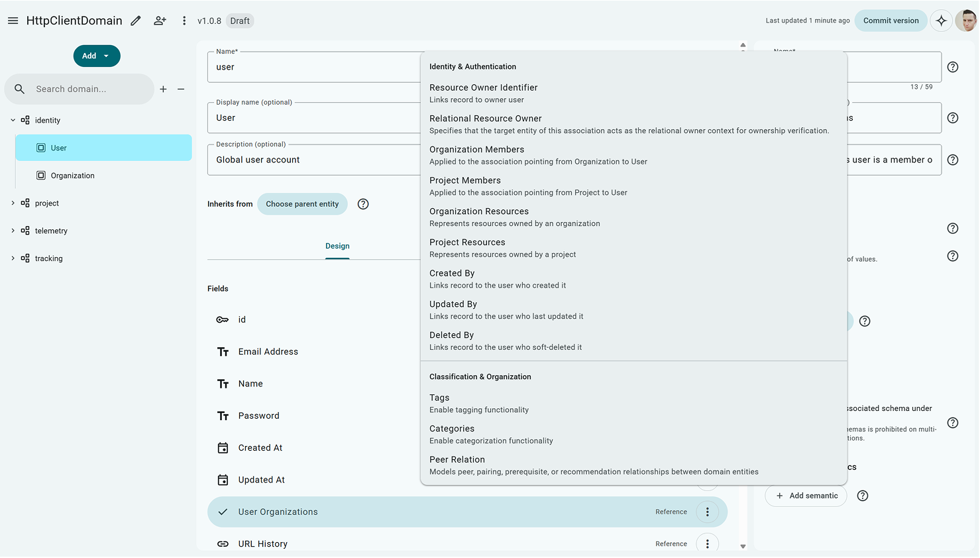Click help icon next to Inherits from
This screenshot has width=980, height=558.
[x=363, y=204]
